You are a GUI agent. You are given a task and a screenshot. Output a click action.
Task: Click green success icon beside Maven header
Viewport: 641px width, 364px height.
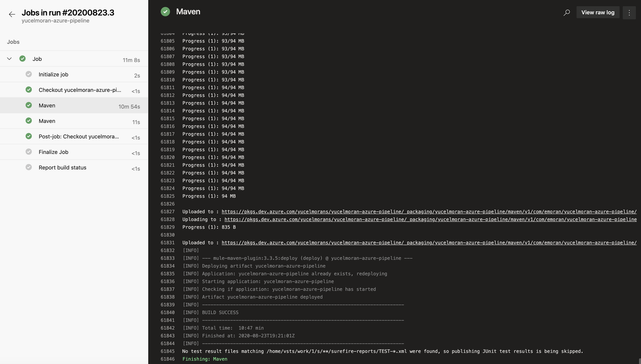tap(165, 12)
